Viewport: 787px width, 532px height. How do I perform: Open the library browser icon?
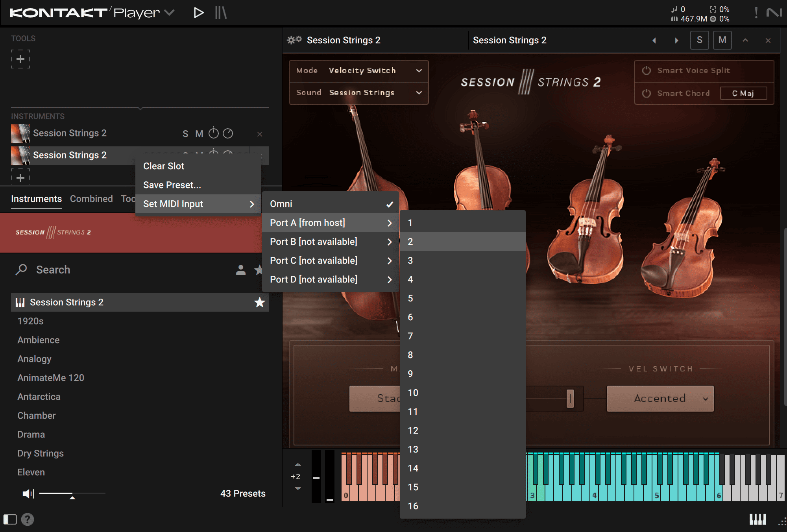(x=221, y=13)
